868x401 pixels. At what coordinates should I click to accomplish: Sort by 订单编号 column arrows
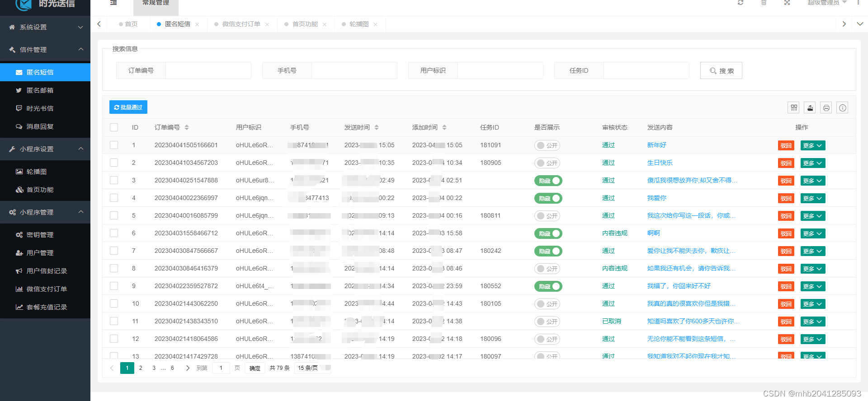point(187,127)
